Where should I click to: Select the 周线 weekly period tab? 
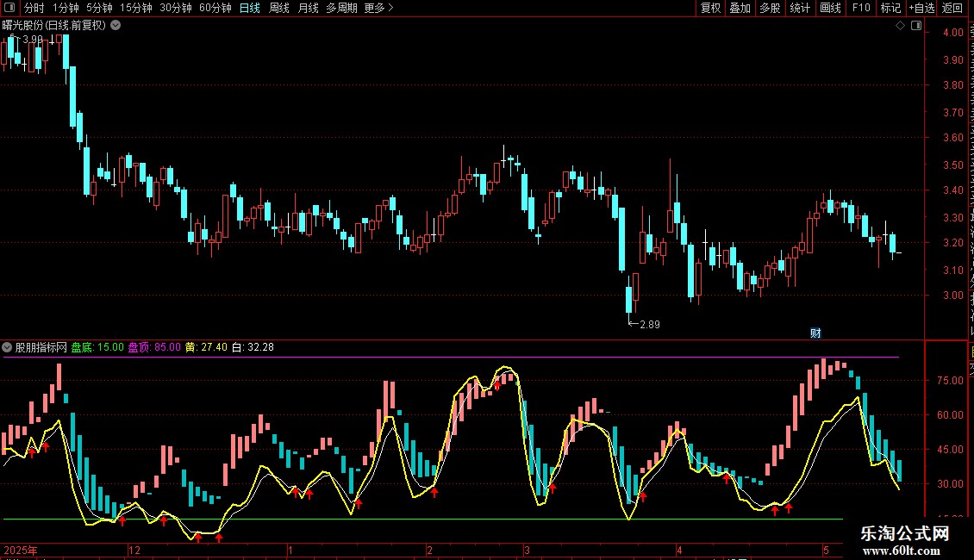(279, 8)
